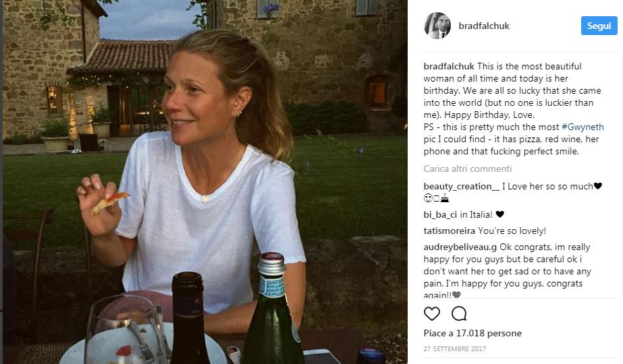Click the bradfalchuk profile avatar

coord(437,26)
